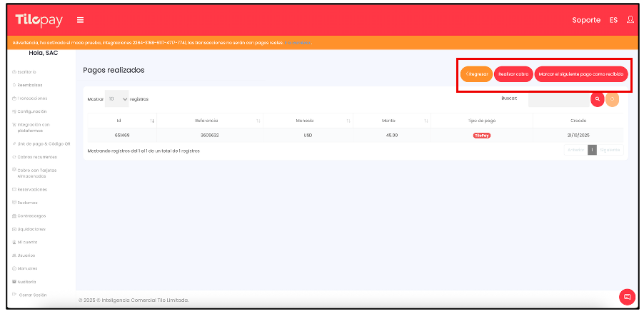Click the orange reset button beside search
The image size is (644, 314).
pos(612,99)
